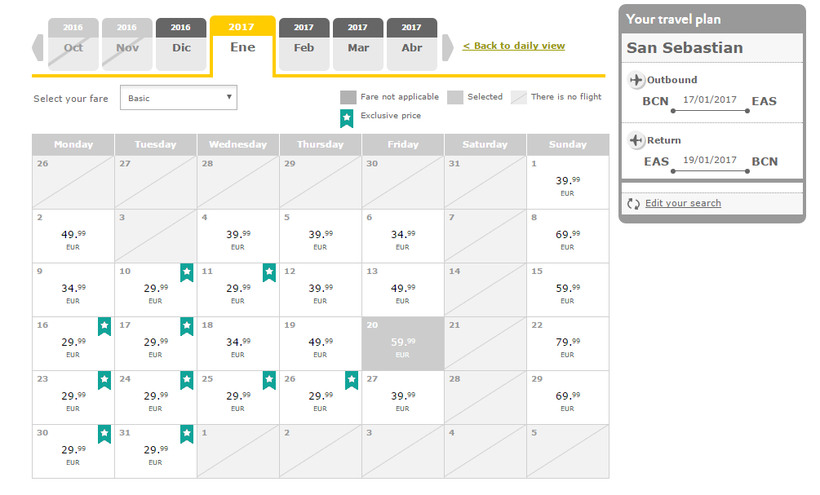Screen dimensions: 820x495
Task: Click the refresh icon beside Edit your search
Action: [x=633, y=204]
